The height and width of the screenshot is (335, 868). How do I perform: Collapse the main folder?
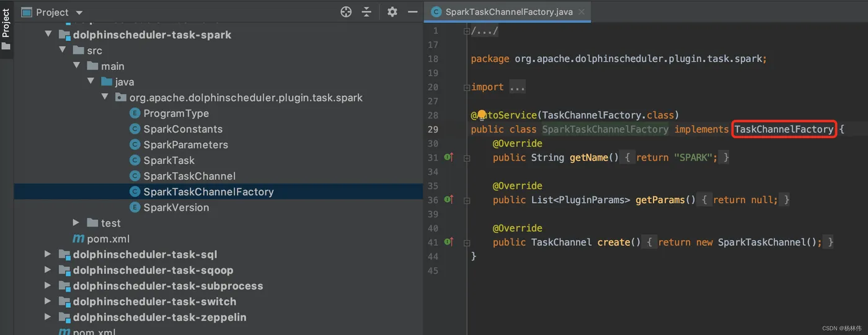point(77,66)
